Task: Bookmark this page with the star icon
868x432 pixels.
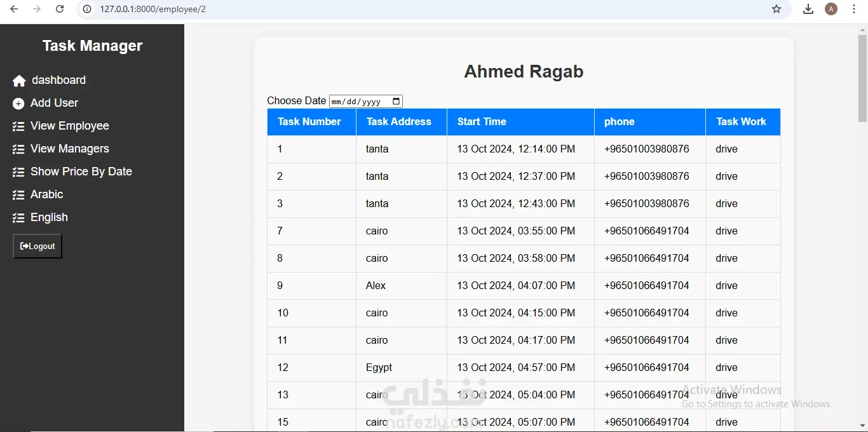Action: (x=776, y=9)
